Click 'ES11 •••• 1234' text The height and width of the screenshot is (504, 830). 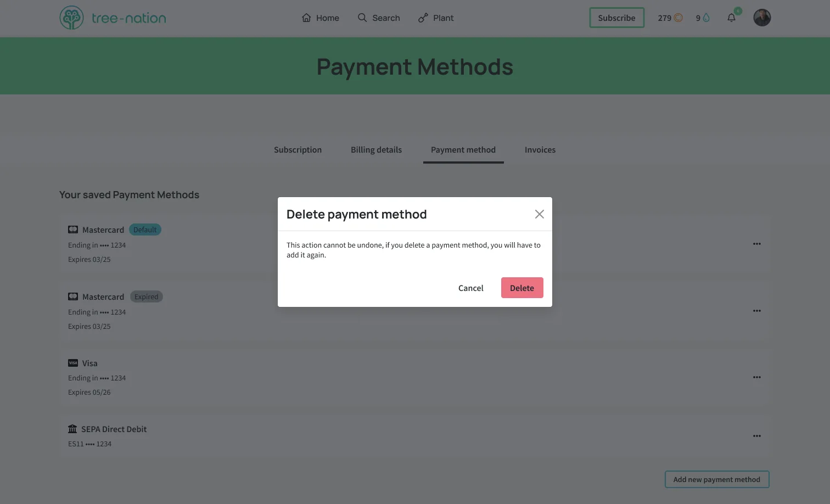point(89,444)
